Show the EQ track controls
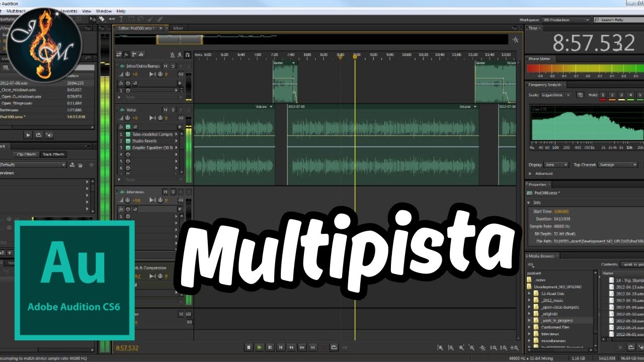 pos(142,54)
